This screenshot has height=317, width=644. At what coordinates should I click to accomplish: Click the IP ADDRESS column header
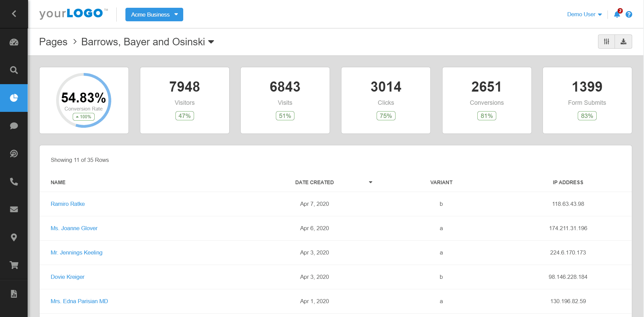coord(568,182)
